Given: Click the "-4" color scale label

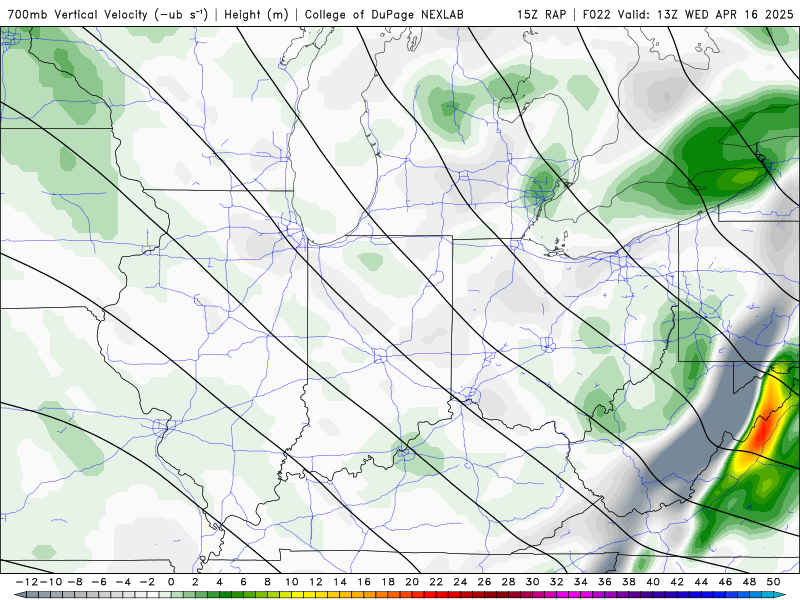Looking at the screenshot, I should click(x=123, y=582).
